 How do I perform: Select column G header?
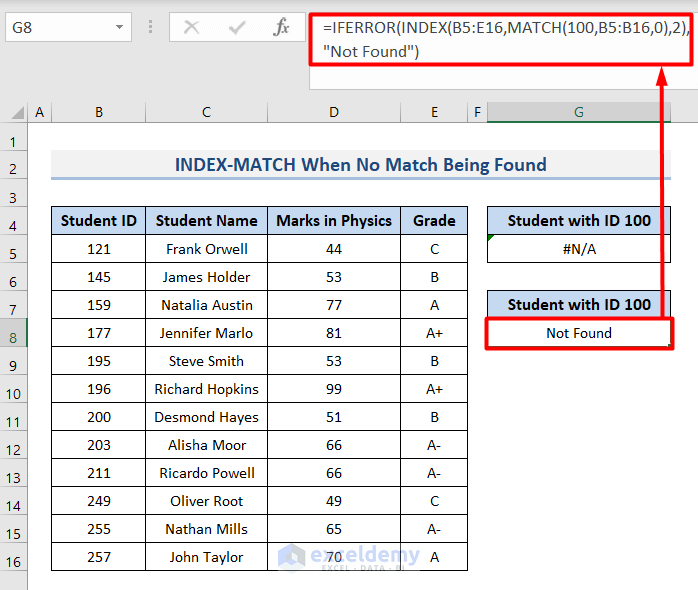[x=578, y=113]
